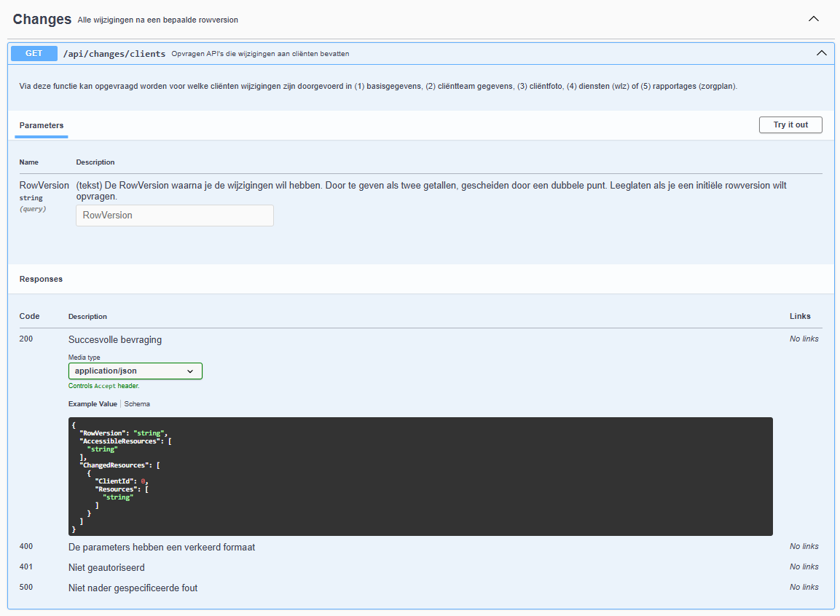Click the blue GET method badge
840x616 pixels.
(x=34, y=53)
